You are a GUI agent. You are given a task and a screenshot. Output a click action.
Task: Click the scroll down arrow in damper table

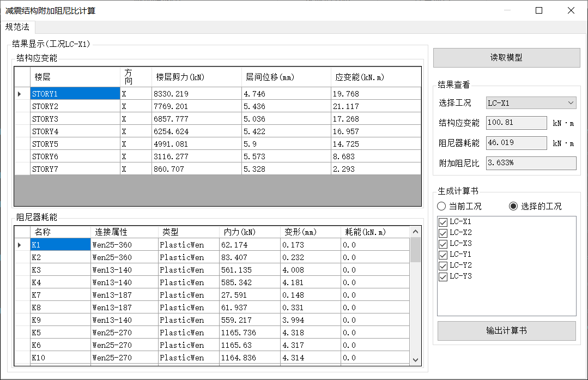tap(416, 360)
